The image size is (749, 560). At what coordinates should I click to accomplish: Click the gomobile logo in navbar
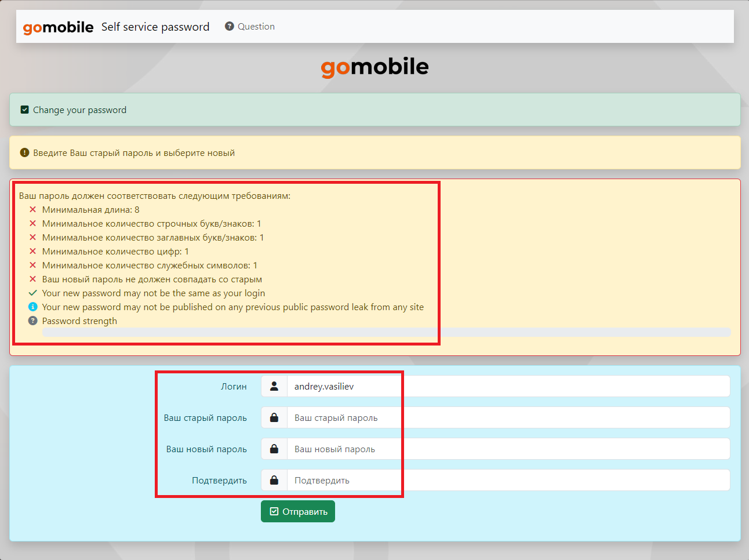pos(58,27)
